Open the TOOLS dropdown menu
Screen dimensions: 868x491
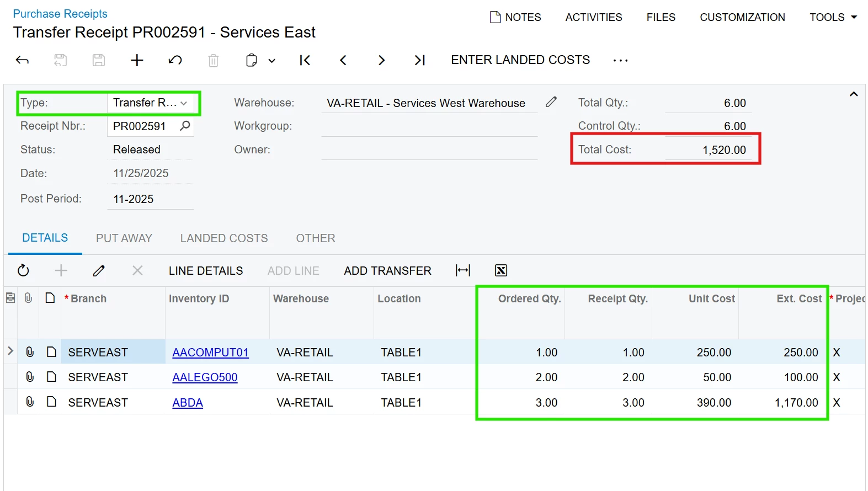(833, 17)
